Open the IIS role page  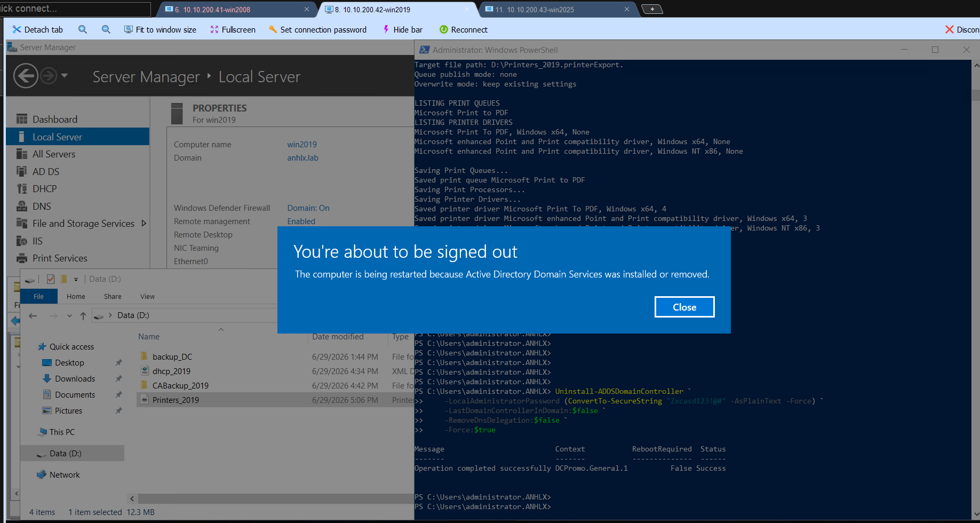click(77, 241)
